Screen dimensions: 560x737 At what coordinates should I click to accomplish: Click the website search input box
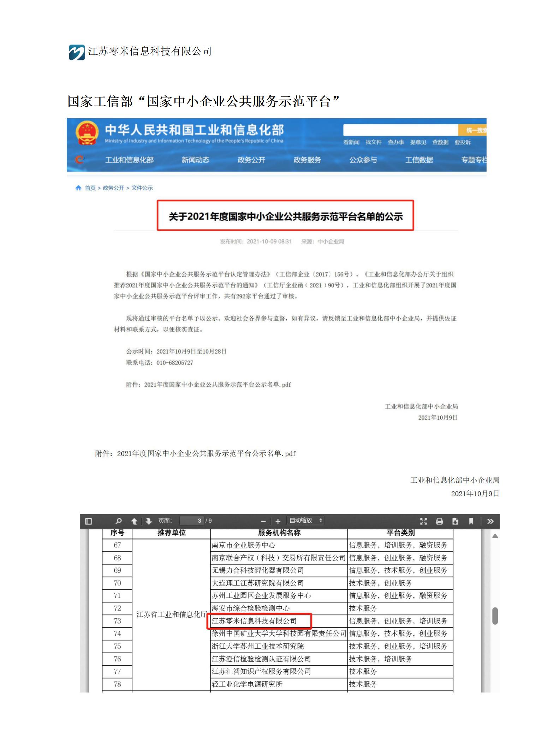pos(400,130)
